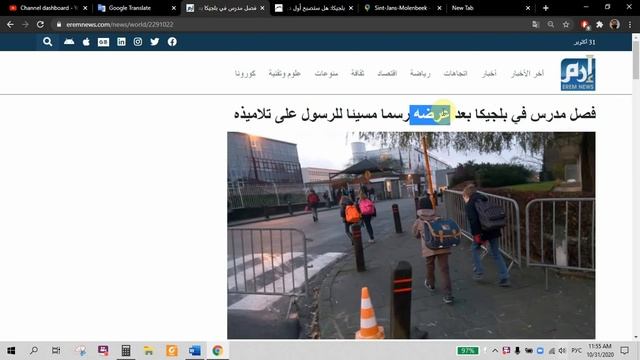Bookmark this page with the star icon

[x=566, y=24]
